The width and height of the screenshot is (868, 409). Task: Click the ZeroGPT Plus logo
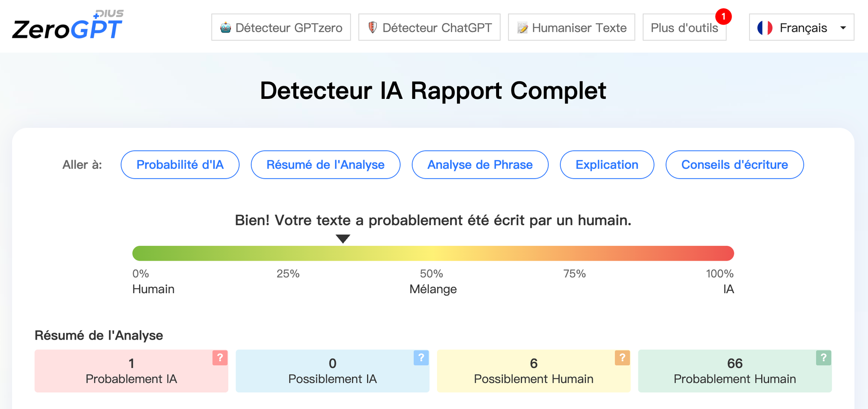[68, 26]
